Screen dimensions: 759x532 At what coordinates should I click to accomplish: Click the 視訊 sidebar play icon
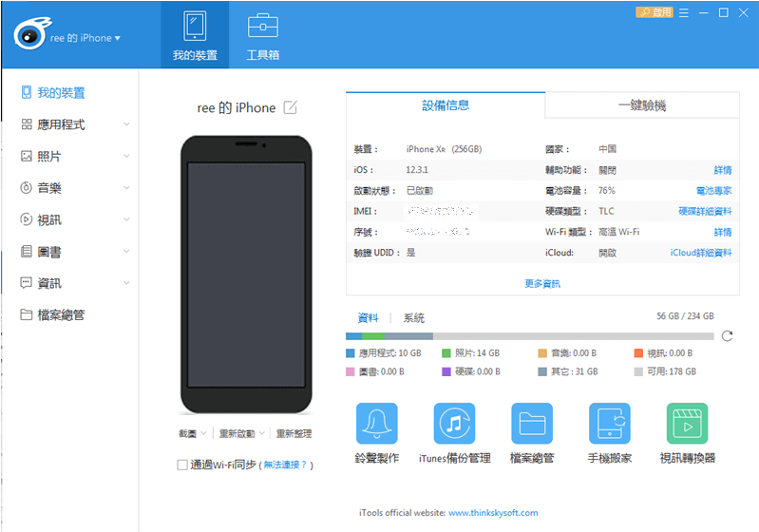pyautogui.click(x=27, y=219)
